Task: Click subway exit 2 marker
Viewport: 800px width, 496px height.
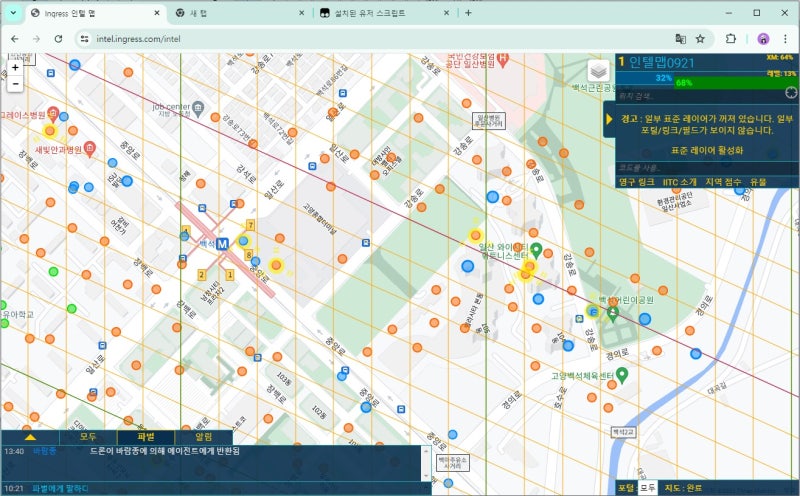Action: [202, 275]
